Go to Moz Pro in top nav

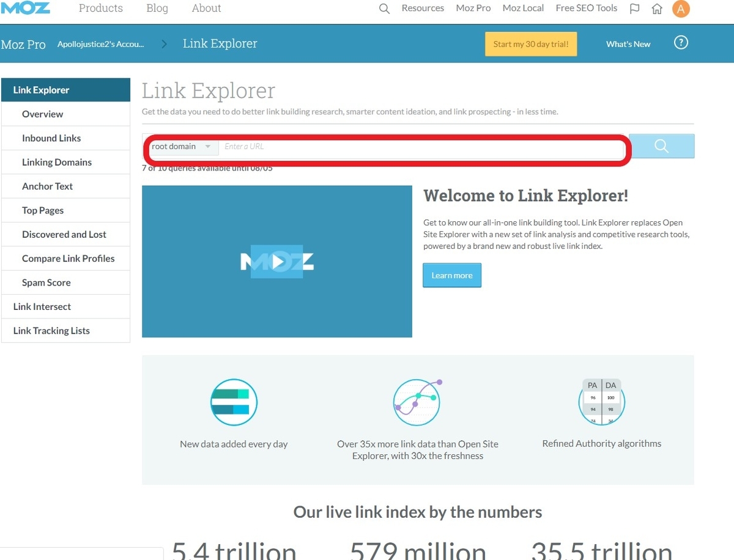(473, 8)
